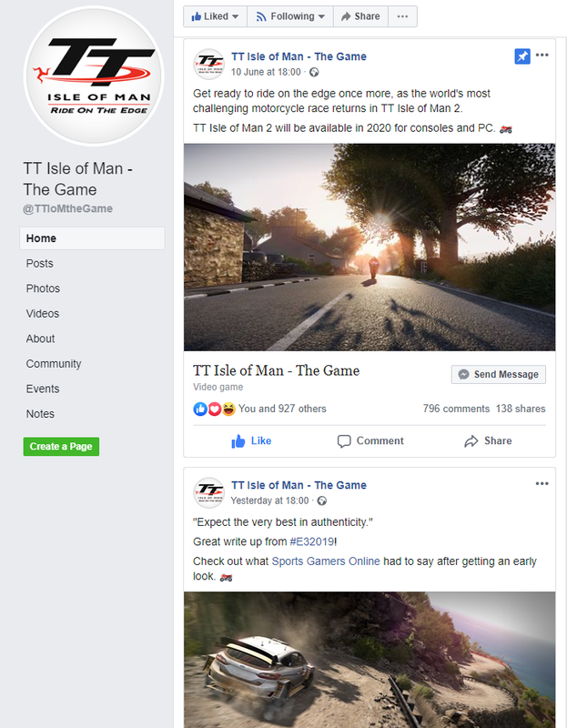Image resolution: width=567 pixels, height=728 pixels.
Task: Click the TT avatar on the first post
Action: [x=209, y=64]
